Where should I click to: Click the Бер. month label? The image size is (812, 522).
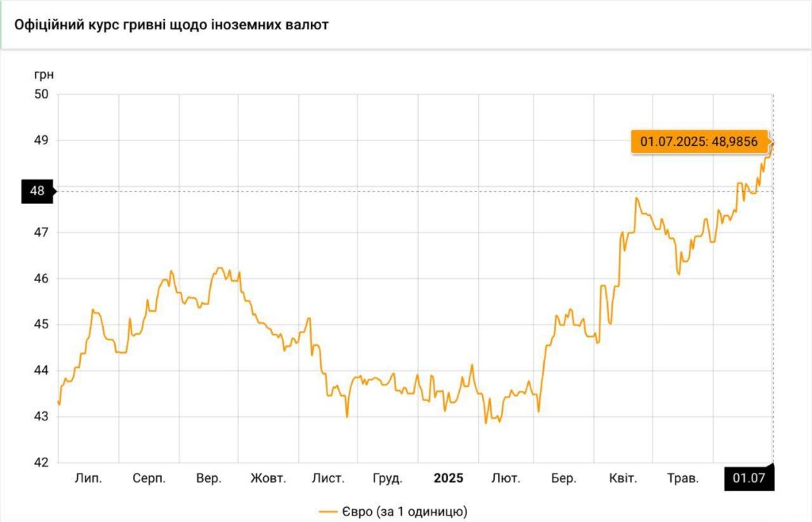click(563, 478)
